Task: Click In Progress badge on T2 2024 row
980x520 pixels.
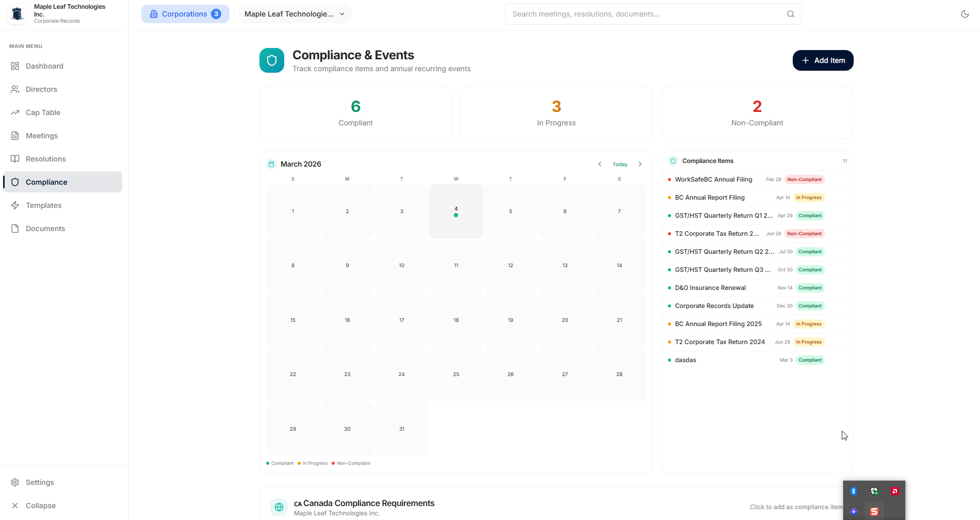Action: pos(809,342)
